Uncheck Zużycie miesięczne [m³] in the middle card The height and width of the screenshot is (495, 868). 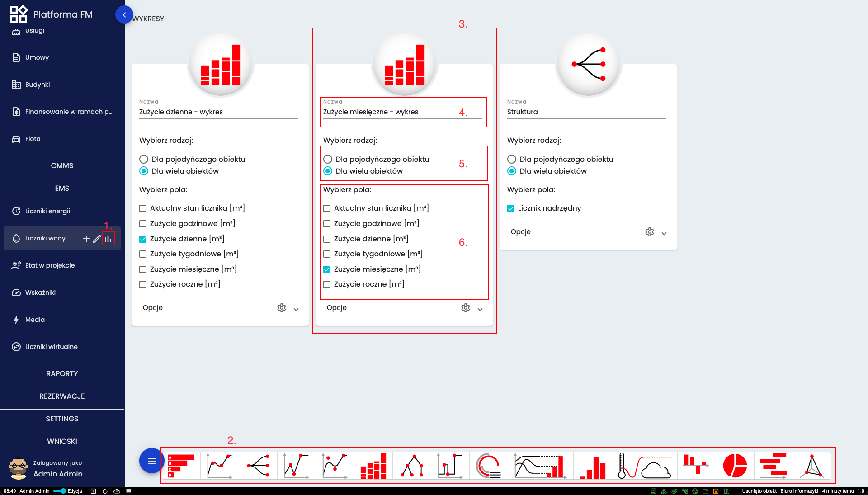point(327,269)
